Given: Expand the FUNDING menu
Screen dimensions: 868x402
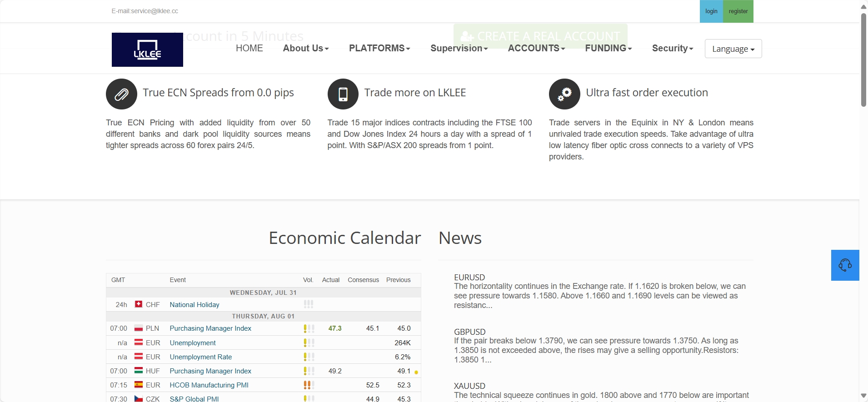Looking at the screenshot, I should tap(608, 48).
